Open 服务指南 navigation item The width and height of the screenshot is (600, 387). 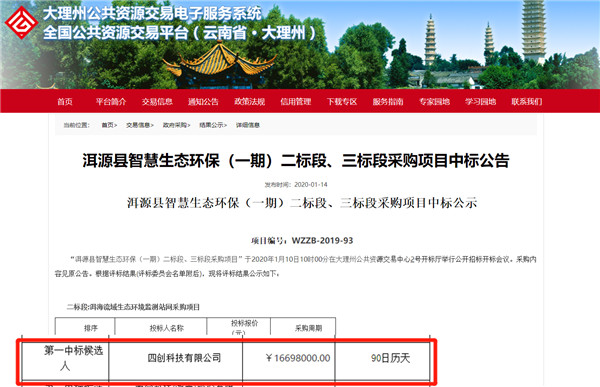pos(388,101)
